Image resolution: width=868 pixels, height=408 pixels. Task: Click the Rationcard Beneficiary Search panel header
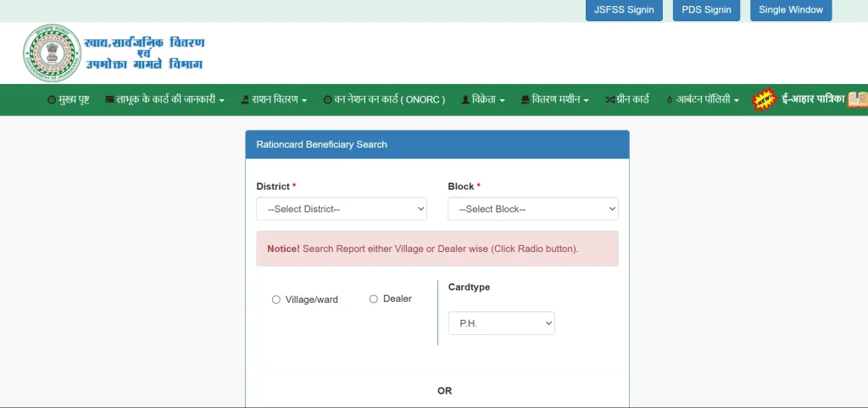click(437, 144)
